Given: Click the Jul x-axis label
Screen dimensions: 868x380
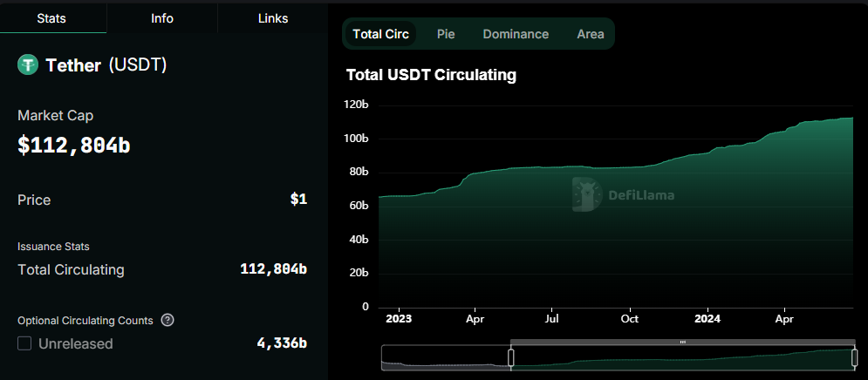Looking at the screenshot, I should click(552, 319).
